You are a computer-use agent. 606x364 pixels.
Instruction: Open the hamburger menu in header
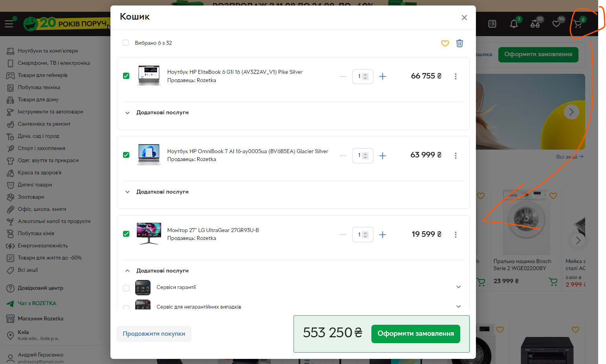pos(9,24)
